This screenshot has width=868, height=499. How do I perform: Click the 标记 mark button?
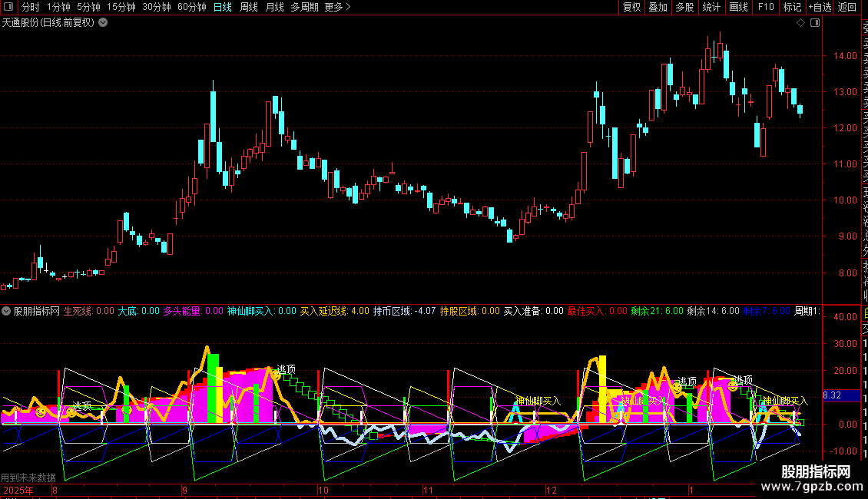tap(792, 7)
